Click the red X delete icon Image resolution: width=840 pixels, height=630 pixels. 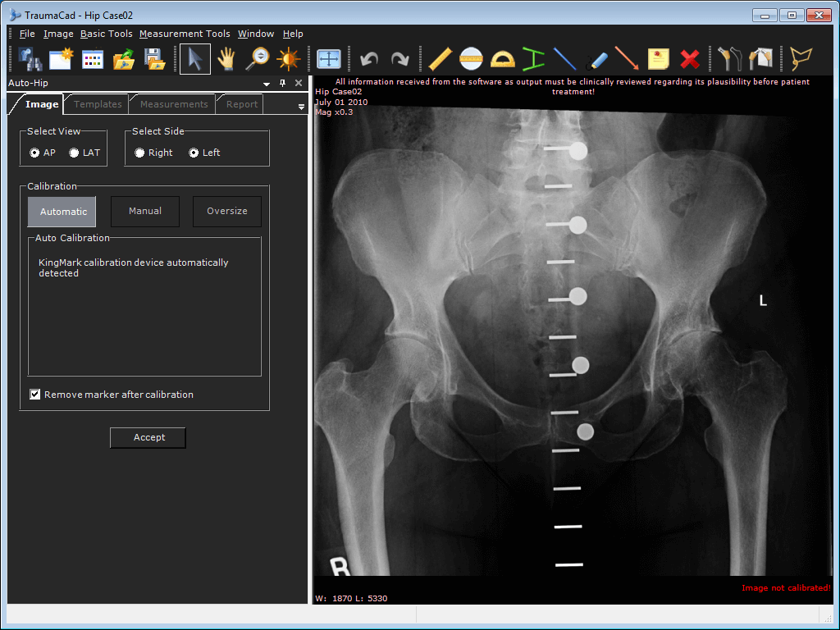click(x=689, y=59)
